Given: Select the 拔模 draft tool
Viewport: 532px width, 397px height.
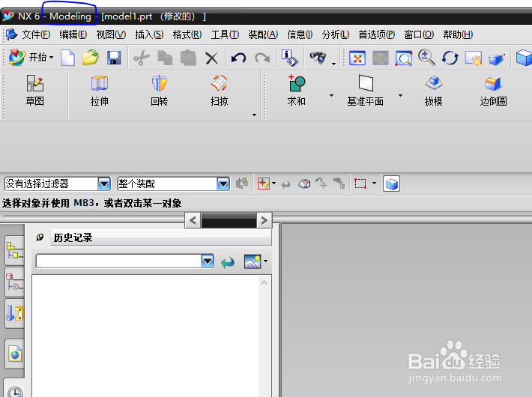Looking at the screenshot, I should click(434, 91).
